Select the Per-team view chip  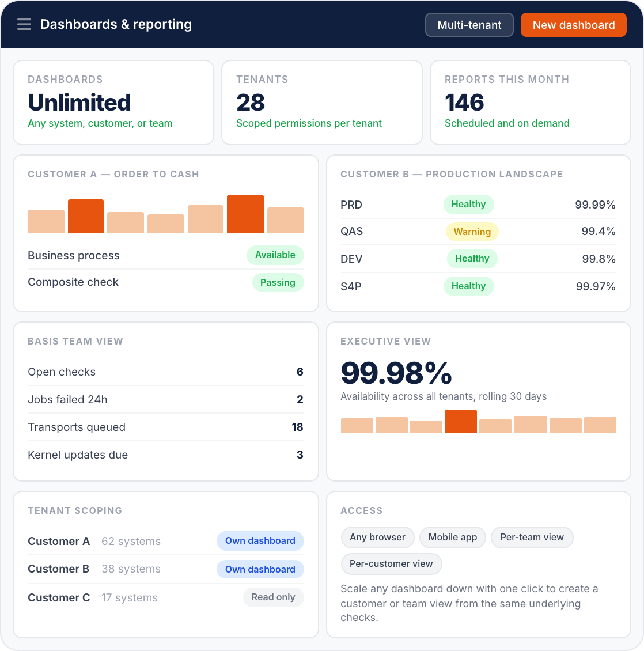532,538
